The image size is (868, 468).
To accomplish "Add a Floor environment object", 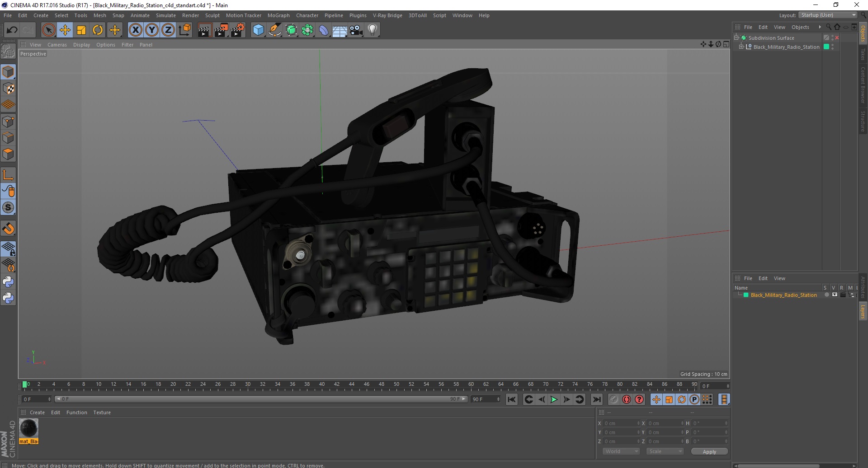I will click(x=340, y=30).
